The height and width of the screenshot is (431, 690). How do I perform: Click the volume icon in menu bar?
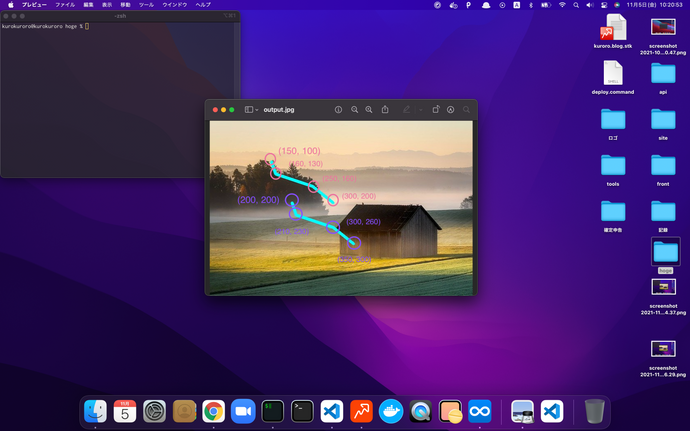click(590, 5)
